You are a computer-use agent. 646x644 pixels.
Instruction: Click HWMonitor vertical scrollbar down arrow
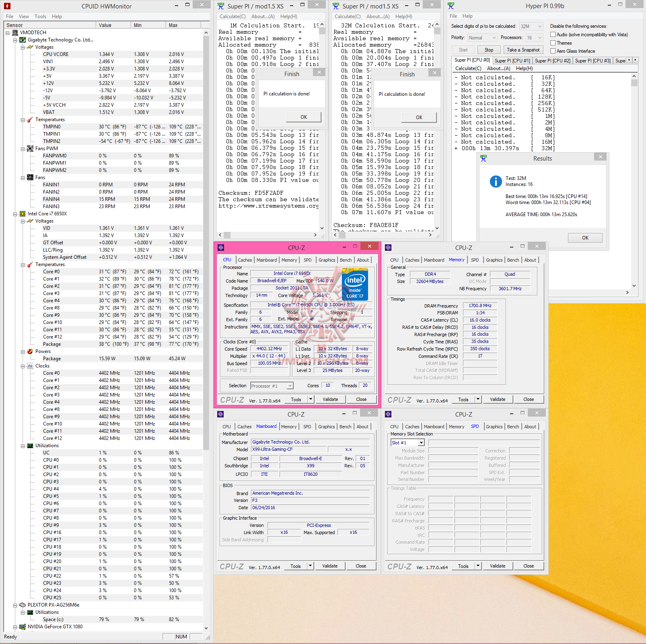pos(206,627)
